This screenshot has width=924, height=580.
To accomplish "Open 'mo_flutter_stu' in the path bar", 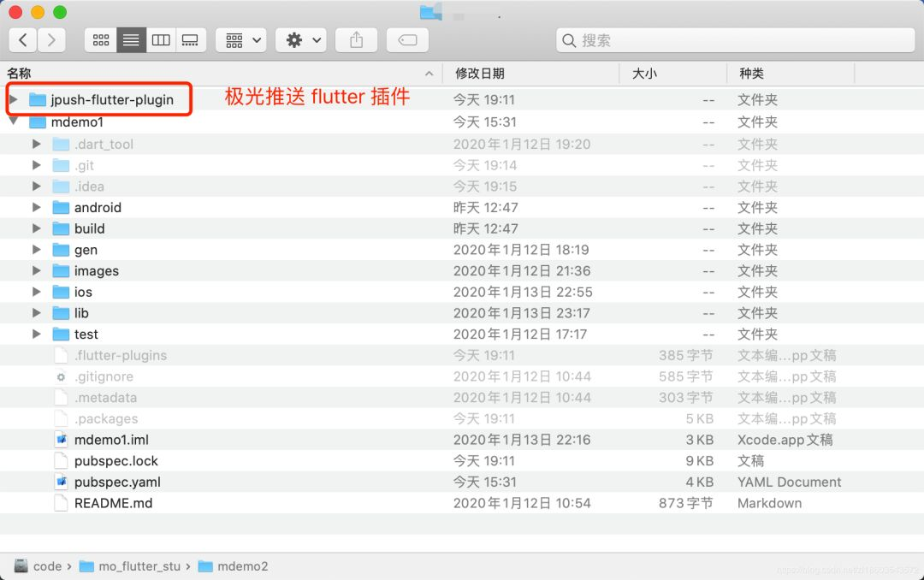I will (x=139, y=566).
